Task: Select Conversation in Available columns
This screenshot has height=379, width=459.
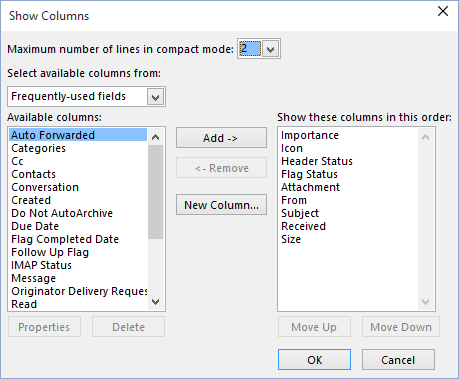Action: pyautogui.click(x=78, y=187)
